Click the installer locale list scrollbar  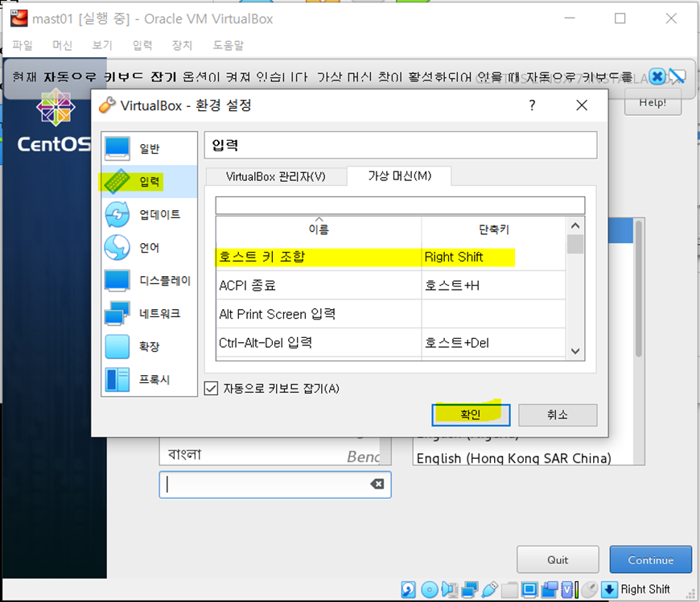[x=639, y=288]
